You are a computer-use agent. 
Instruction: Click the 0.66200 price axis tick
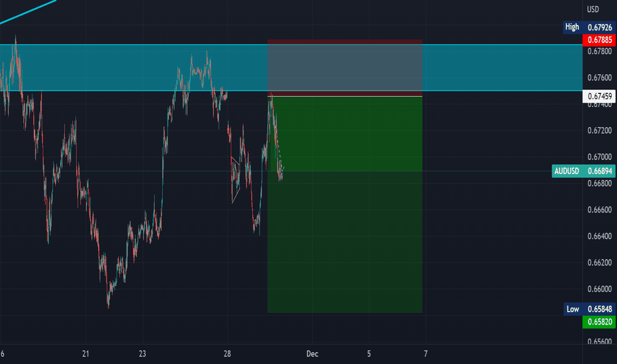pos(599,263)
